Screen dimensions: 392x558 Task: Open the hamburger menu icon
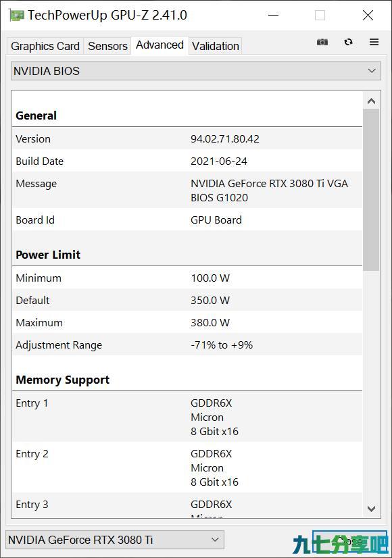374,42
